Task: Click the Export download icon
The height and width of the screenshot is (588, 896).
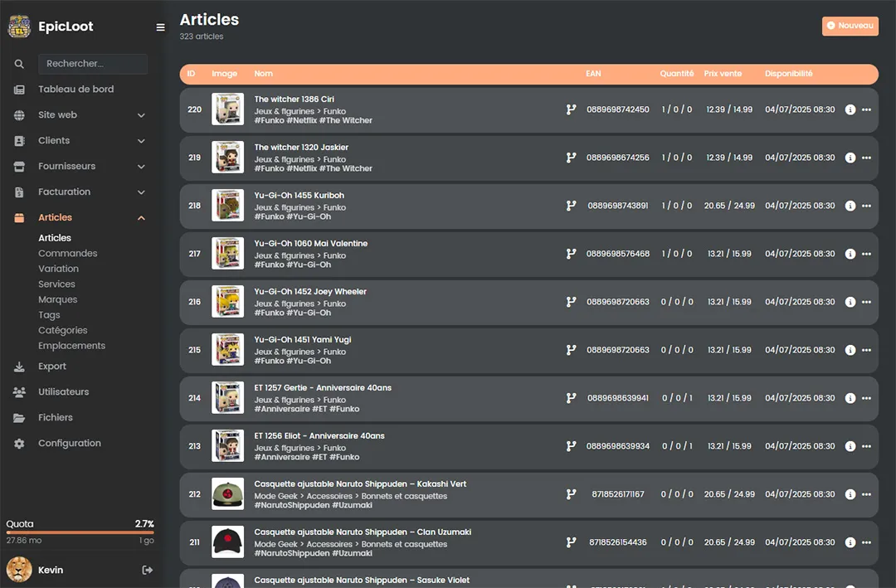Action: tap(19, 367)
